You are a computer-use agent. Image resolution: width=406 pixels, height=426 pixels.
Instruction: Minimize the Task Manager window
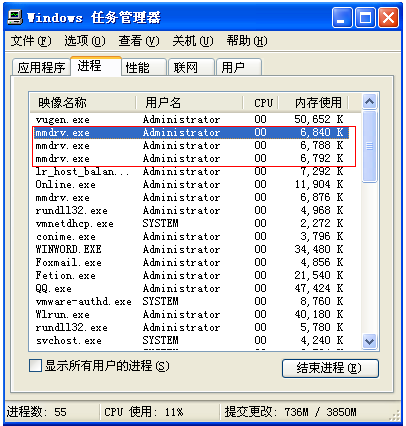pos(342,17)
